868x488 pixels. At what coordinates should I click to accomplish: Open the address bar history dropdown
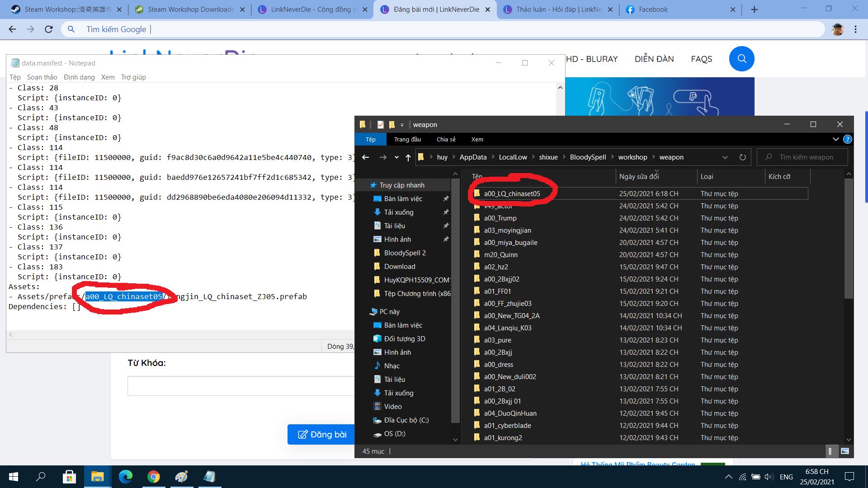coord(725,157)
